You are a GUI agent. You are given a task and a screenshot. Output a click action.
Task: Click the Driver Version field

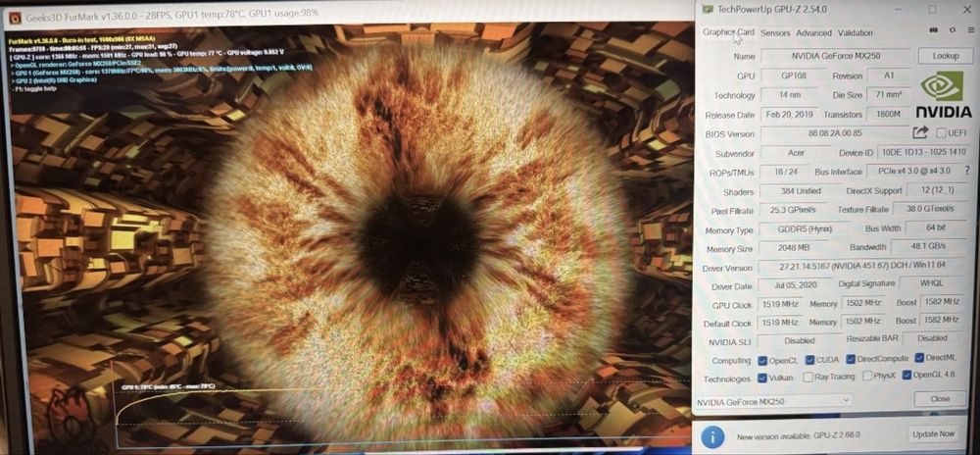pos(862,267)
